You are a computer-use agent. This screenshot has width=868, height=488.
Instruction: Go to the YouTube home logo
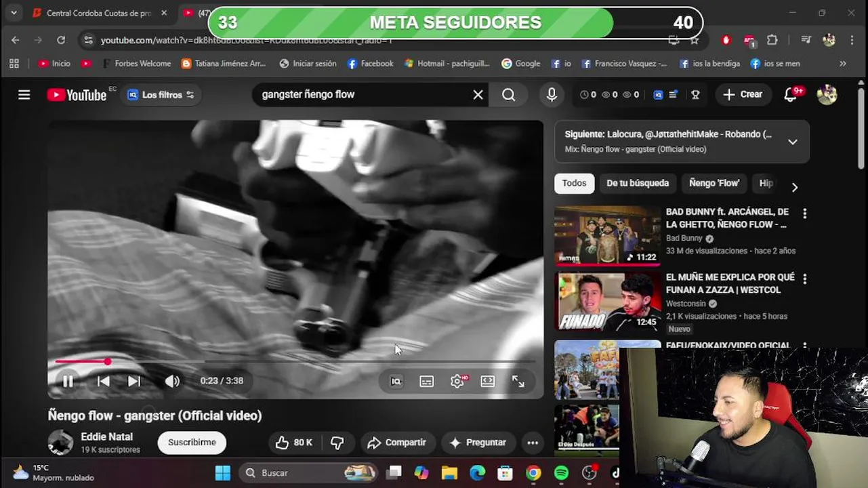point(77,95)
